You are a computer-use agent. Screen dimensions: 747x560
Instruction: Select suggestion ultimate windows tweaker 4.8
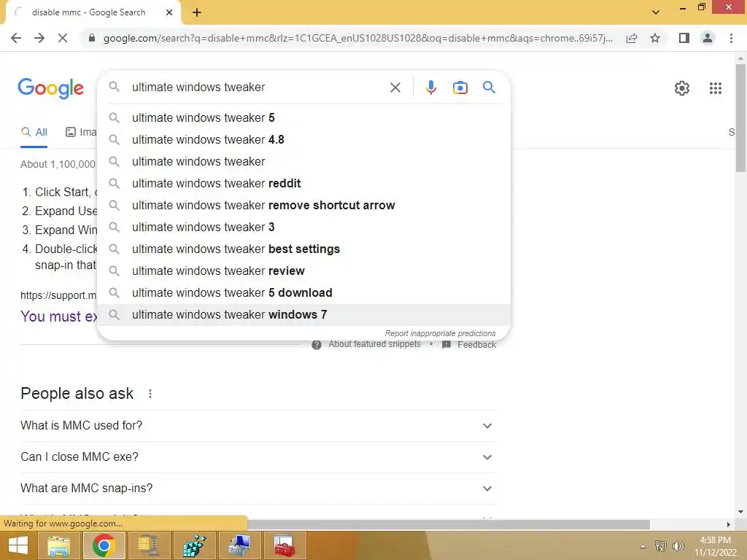[x=303, y=139]
